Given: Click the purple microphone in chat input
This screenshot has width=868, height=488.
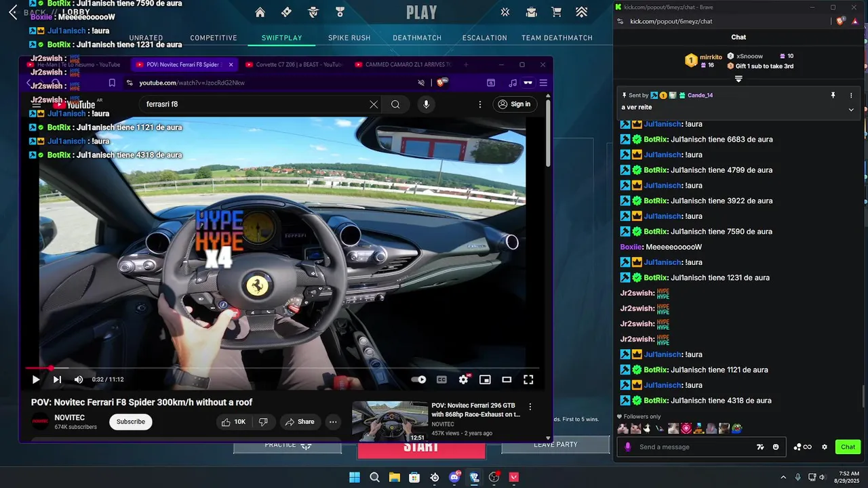Looking at the screenshot, I should (628, 447).
